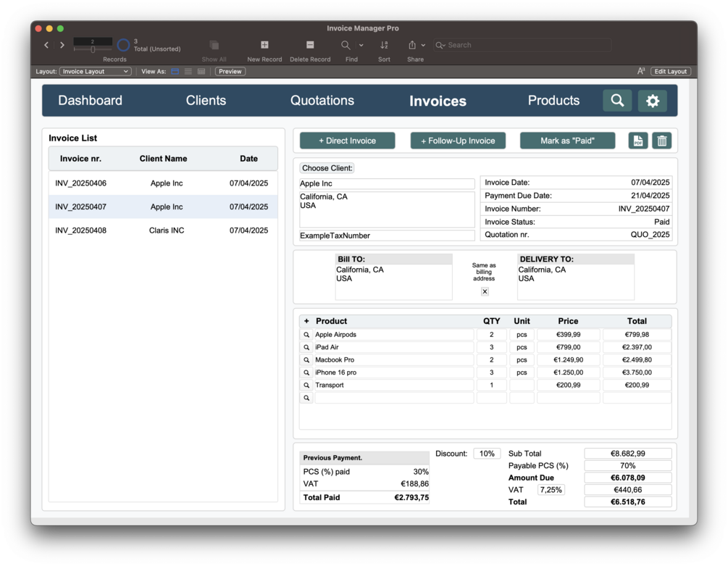Click Invoice Date value 07/04/2025 in details
The width and height of the screenshot is (728, 566).
coord(650,183)
